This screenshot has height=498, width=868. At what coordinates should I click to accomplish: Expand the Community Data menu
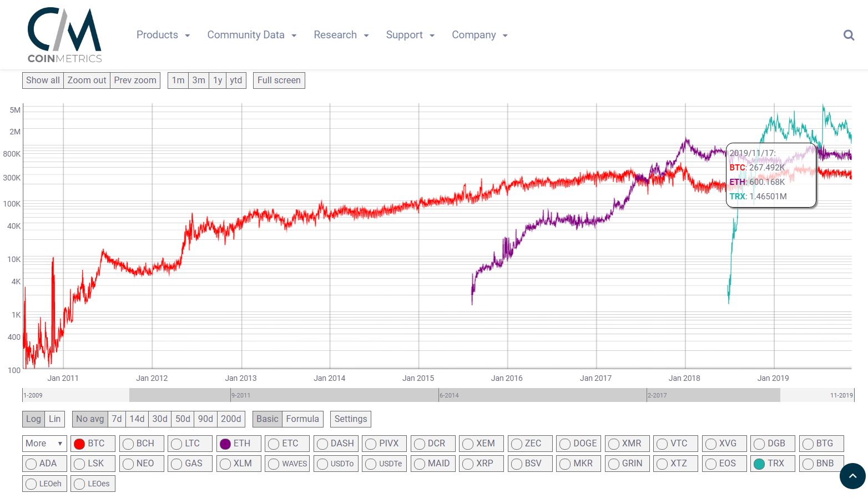pyautogui.click(x=252, y=35)
